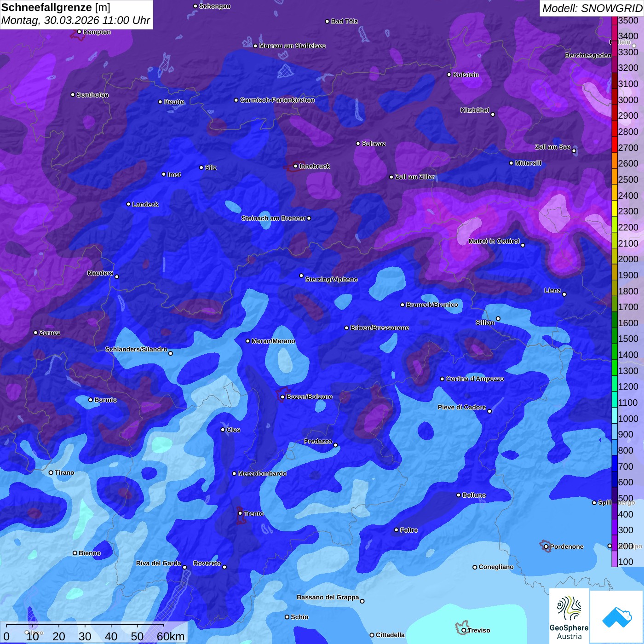The image size is (644, 644).
Task: Click the Sterzing/Vipiteno label
Action: pyautogui.click(x=331, y=279)
